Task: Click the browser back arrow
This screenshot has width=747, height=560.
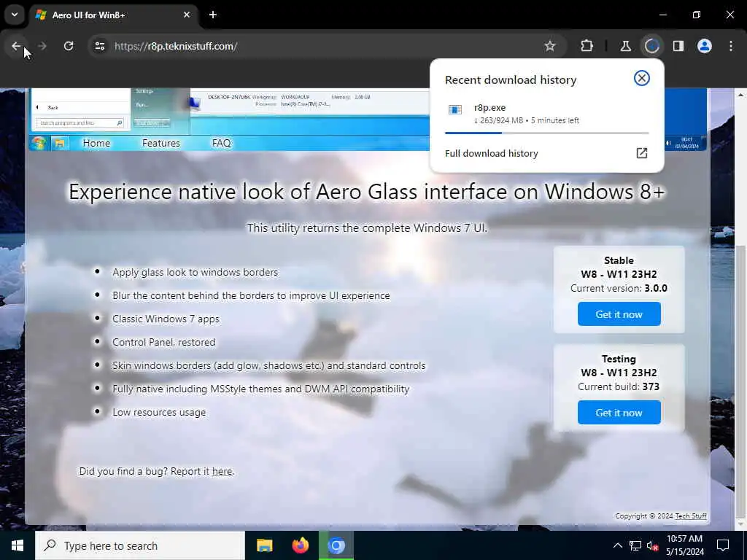Action: [x=16, y=46]
